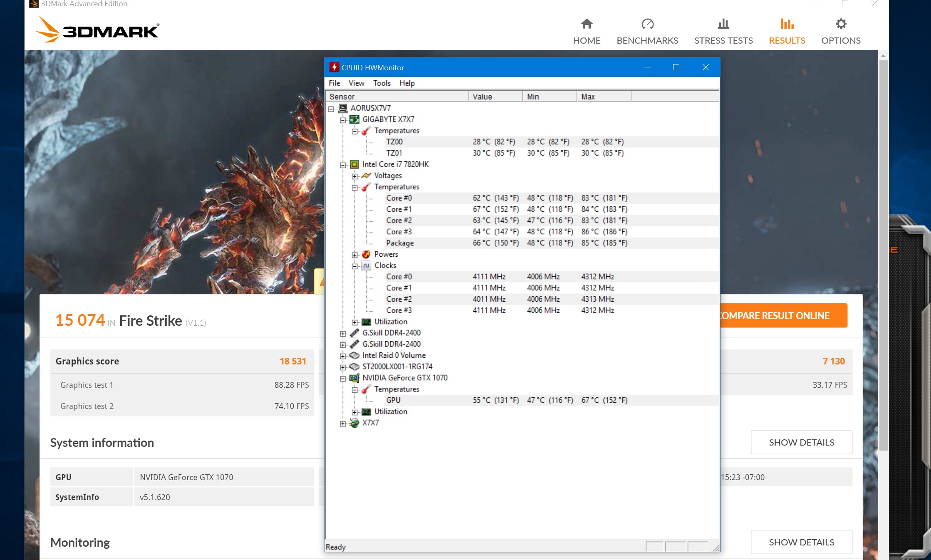Select the Results tab in 3DMark
Viewport: 931px width, 560px height.
click(787, 32)
